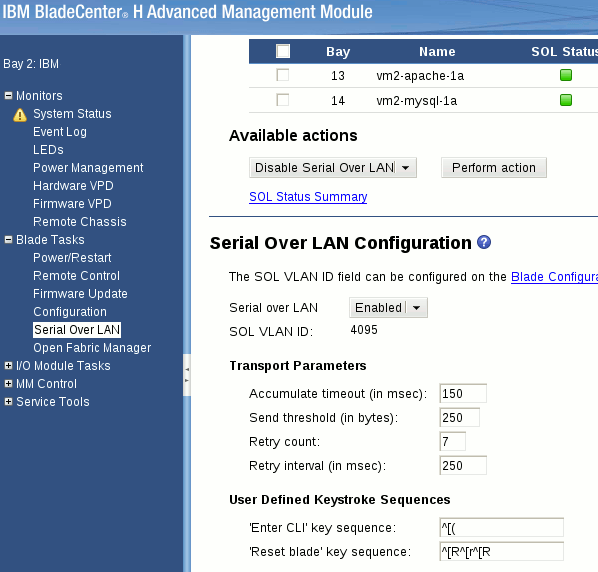The width and height of the screenshot is (598, 572).
Task: Click the Accumulate timeout input field
Action: pyautogui.click(x=463, y=393)
